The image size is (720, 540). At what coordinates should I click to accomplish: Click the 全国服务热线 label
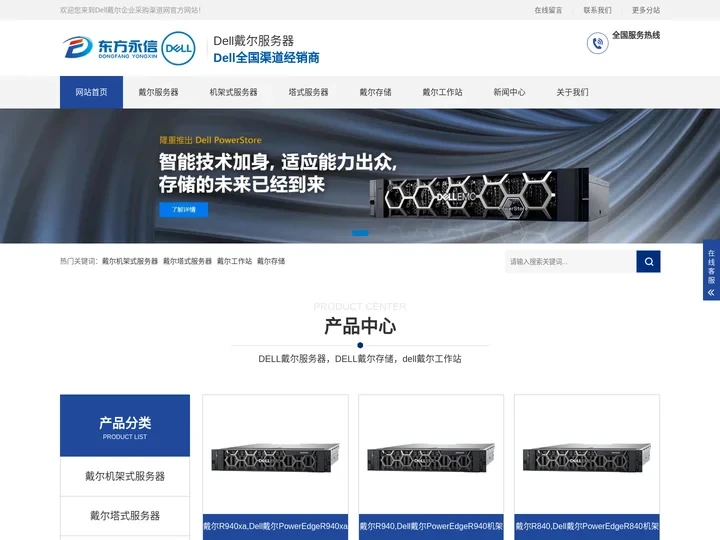[x=636, y=35]
